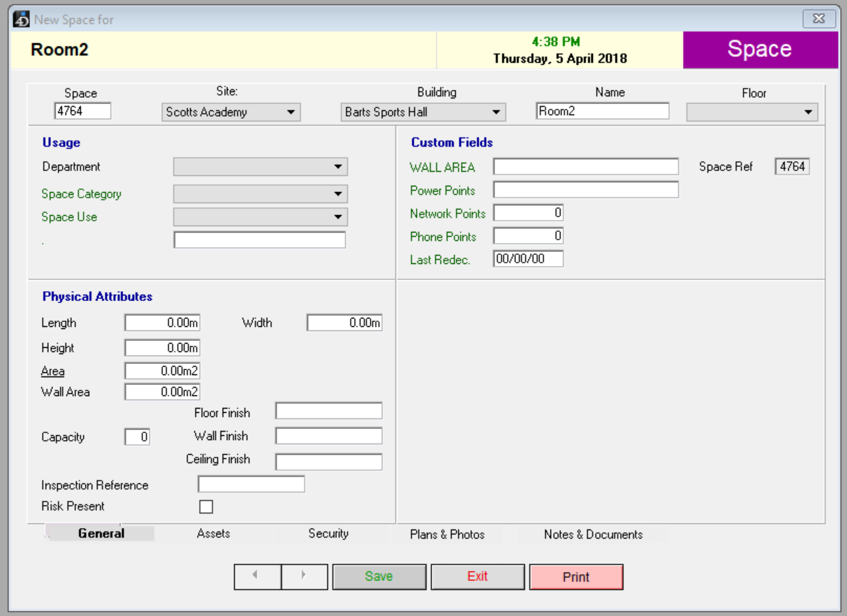847x616 pixels.
Task: Switch to the Security tab
Action: (328, 534)
